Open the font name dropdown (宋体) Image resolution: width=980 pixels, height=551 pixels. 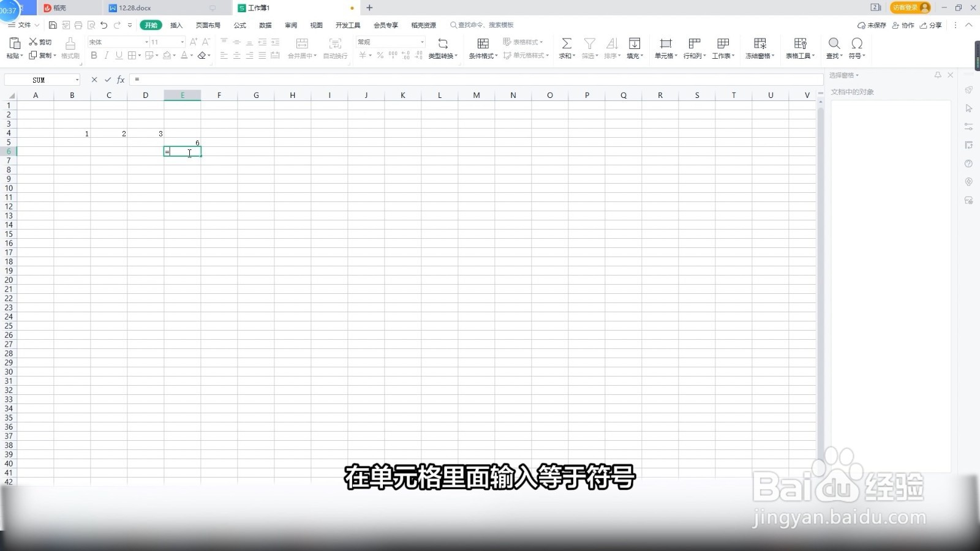(x=146, y=42)
